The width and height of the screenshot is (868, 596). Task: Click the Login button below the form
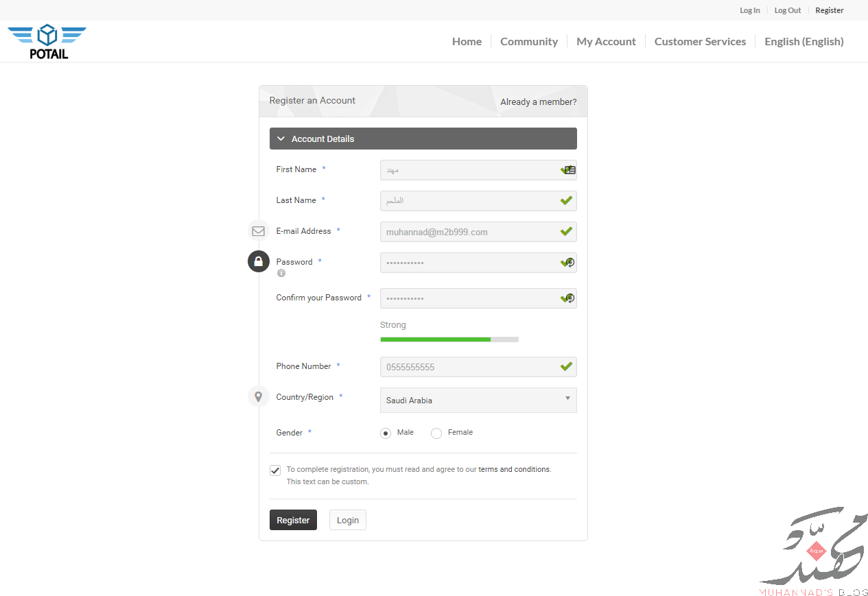coord(348,520)
